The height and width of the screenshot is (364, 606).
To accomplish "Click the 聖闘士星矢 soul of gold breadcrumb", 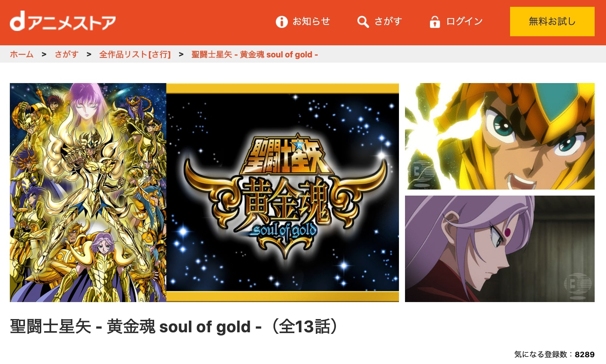I will [255, 54].
